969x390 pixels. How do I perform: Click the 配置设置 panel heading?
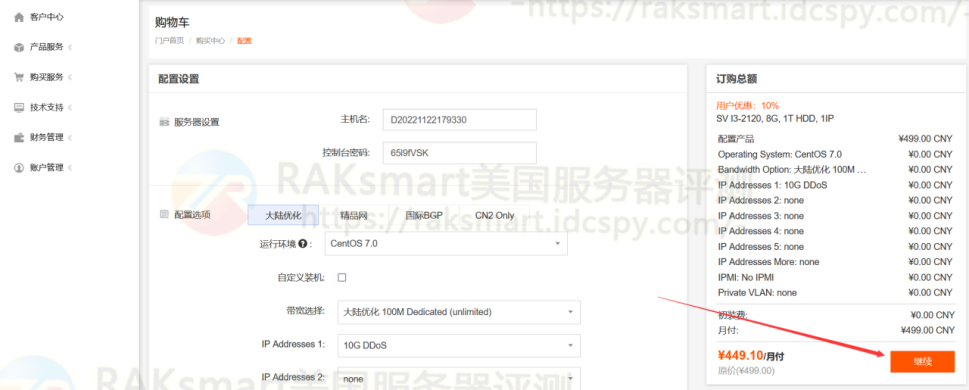tap(179, 79)
